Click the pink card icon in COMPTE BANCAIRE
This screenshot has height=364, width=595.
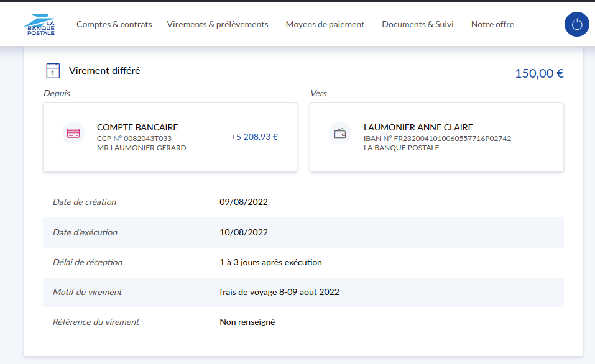point(73,133)
